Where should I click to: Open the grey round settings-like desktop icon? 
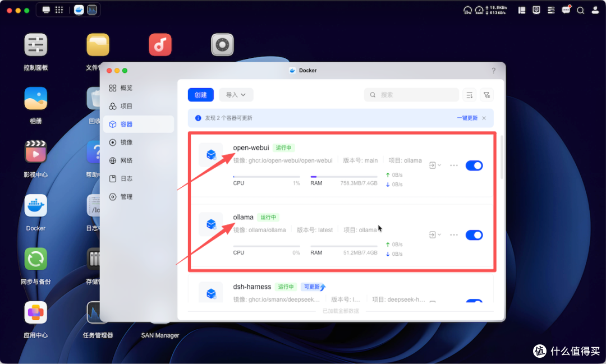coord(222,45)
